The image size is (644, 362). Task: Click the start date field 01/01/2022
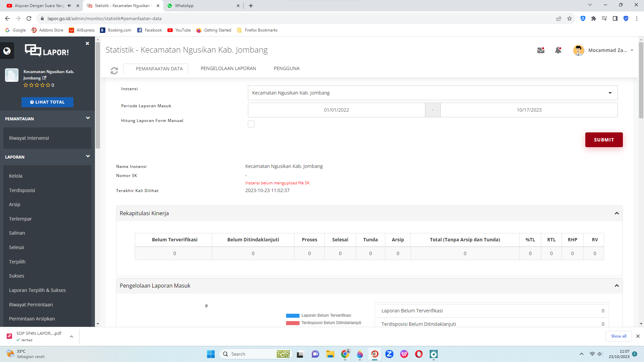tap(336, 110)
